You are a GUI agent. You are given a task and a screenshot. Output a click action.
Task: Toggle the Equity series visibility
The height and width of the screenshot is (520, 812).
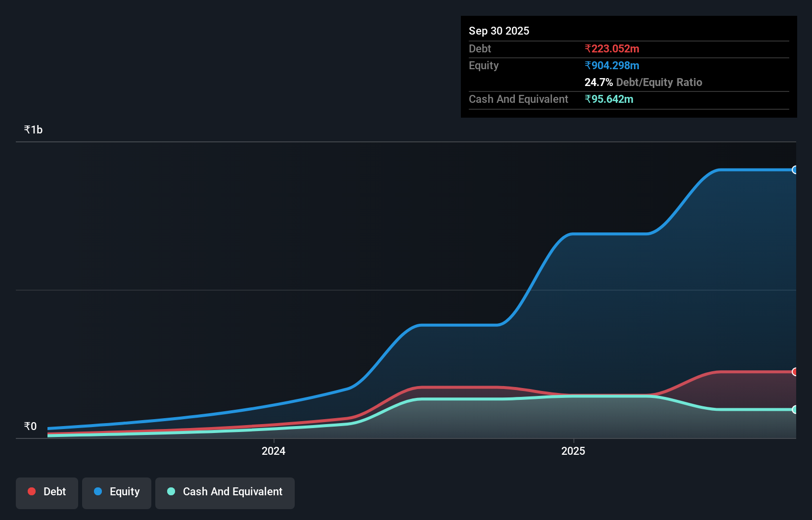point(116,492)
